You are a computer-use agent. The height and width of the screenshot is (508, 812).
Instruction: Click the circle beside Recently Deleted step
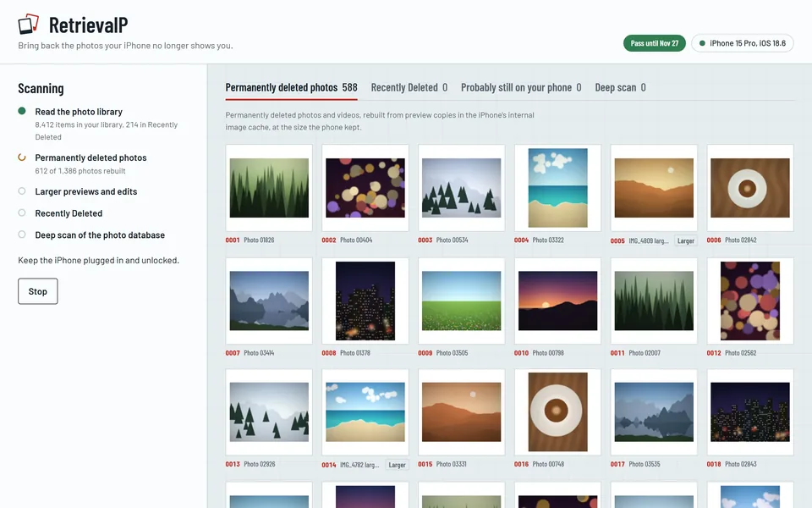pos(22,213)
